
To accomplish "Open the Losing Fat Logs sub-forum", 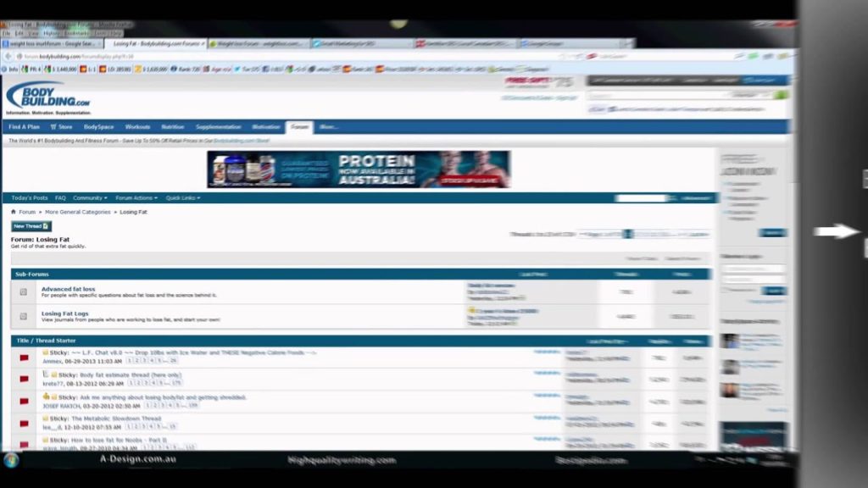I will click(x=64, y=313).
